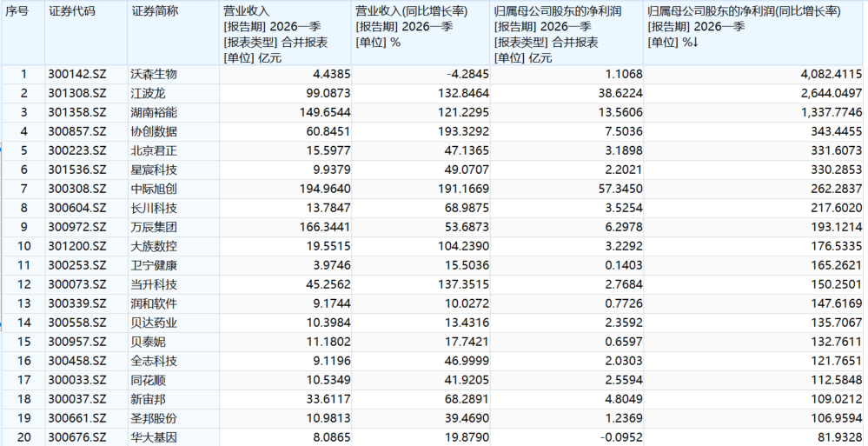This screenshot has height=446, width=868.
Task: Select stock name 当升科技
Action: click(x=155, y=285)
